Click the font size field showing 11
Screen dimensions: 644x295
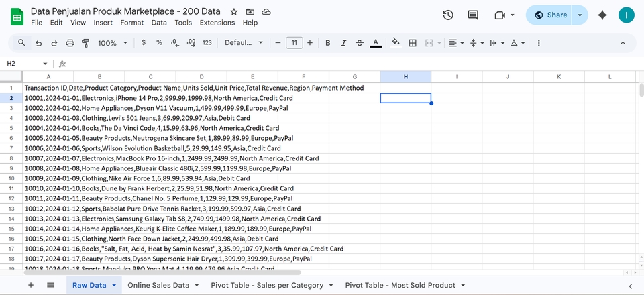point(294,43)
